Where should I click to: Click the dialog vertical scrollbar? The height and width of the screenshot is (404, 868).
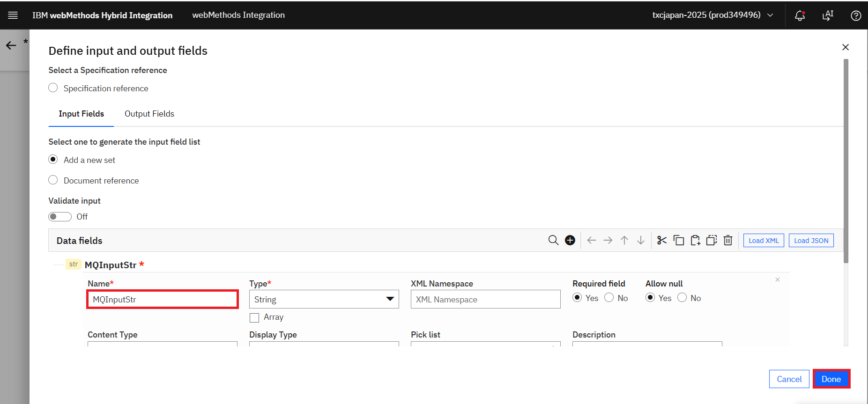click(846, 161)
